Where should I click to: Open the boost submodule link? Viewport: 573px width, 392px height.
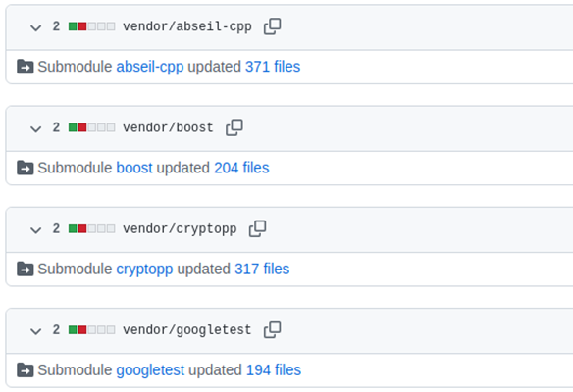coord(134,168)
